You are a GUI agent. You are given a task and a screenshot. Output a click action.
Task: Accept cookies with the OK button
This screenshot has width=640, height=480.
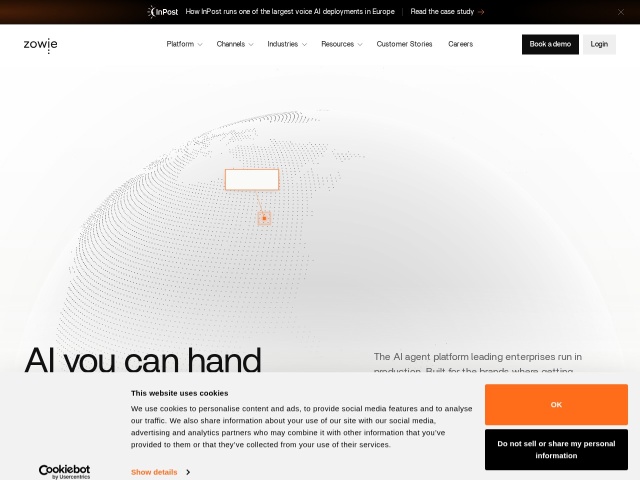556,404
